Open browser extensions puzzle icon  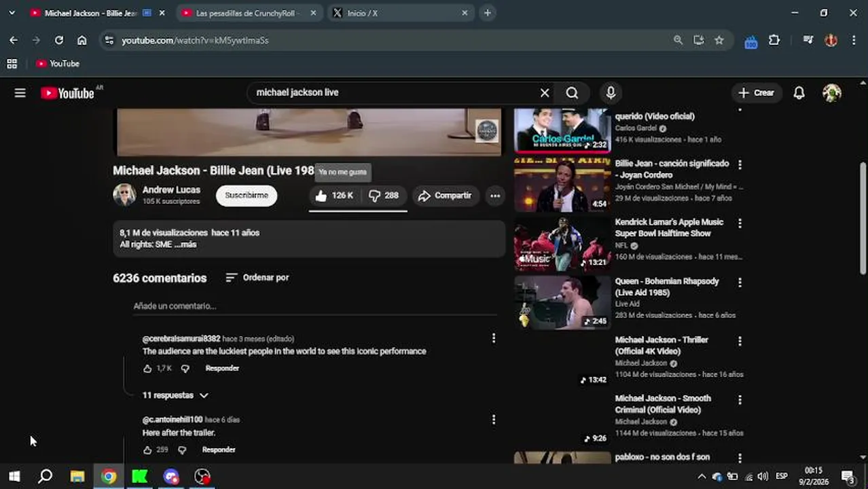[774, 40]
